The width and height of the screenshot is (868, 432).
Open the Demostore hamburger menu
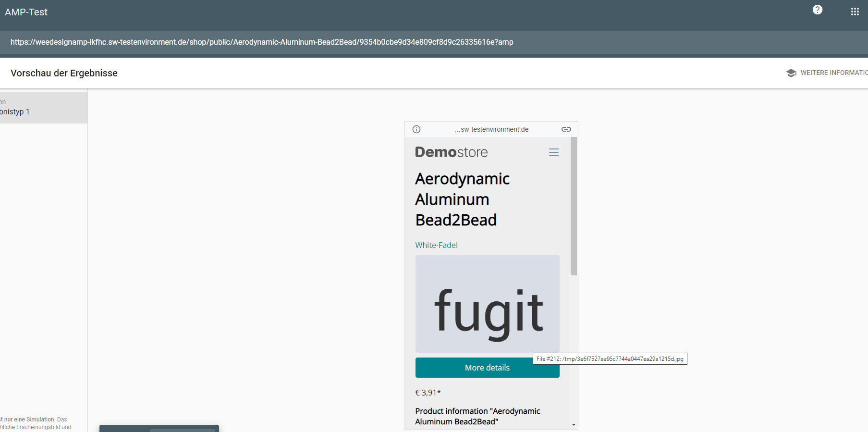coord(554,152)
